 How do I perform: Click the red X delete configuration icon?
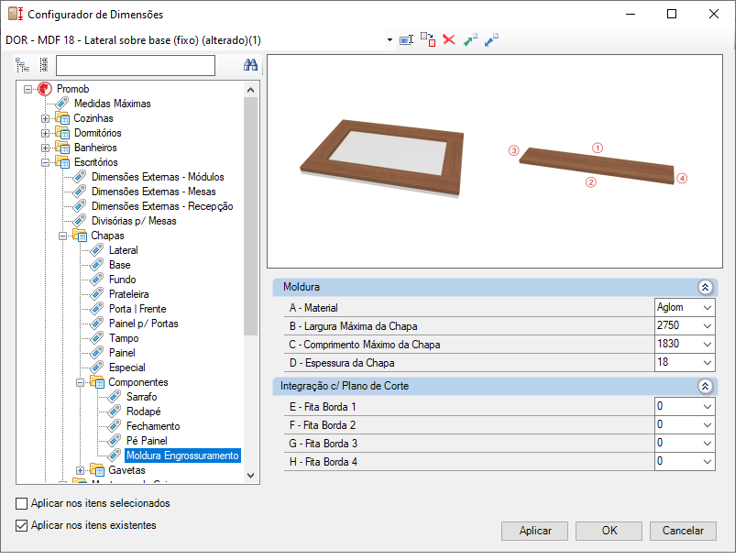point(449,39)
